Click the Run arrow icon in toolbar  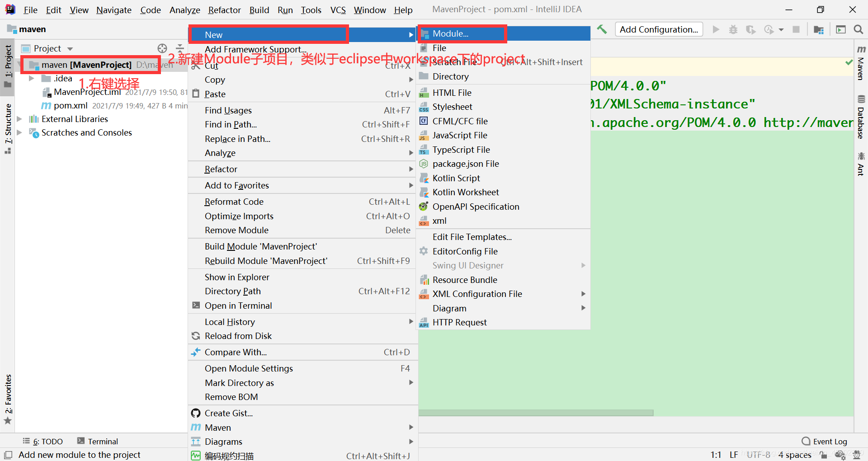[x=716, y=29]
